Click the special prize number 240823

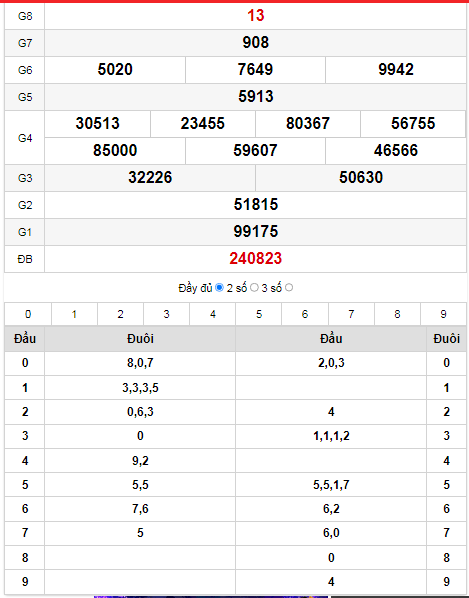[x=255, y=259]
